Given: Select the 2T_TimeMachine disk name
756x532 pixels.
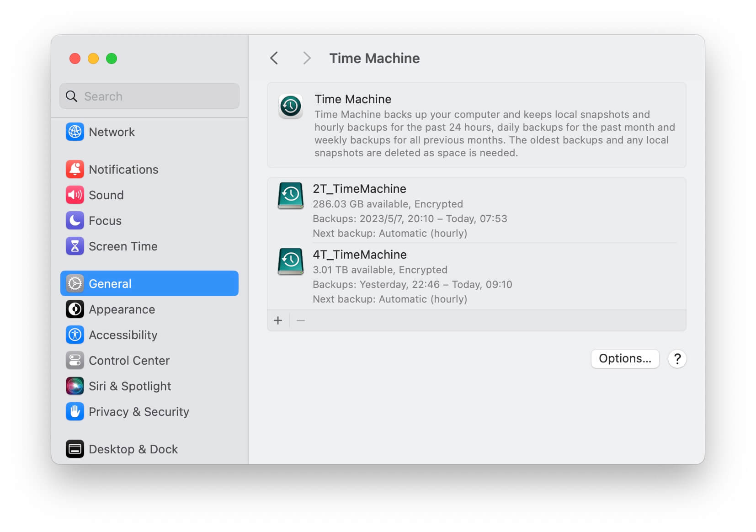Looking at the screenshot, I should (359, 189).
